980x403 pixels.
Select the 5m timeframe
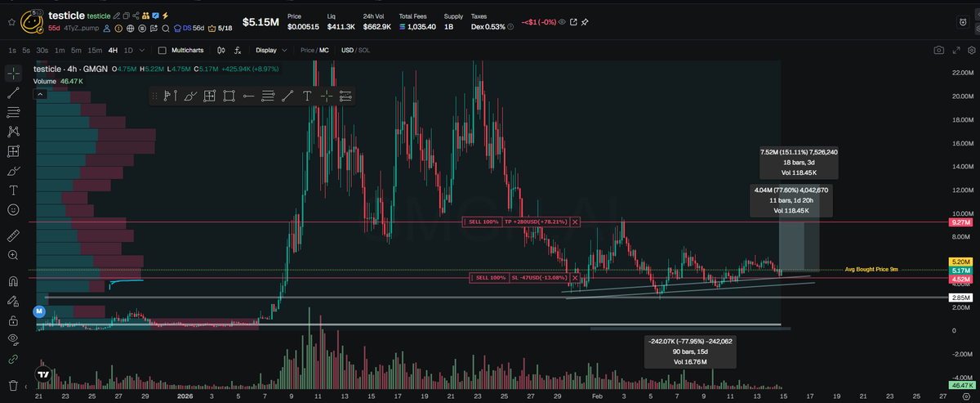(76, 50)
